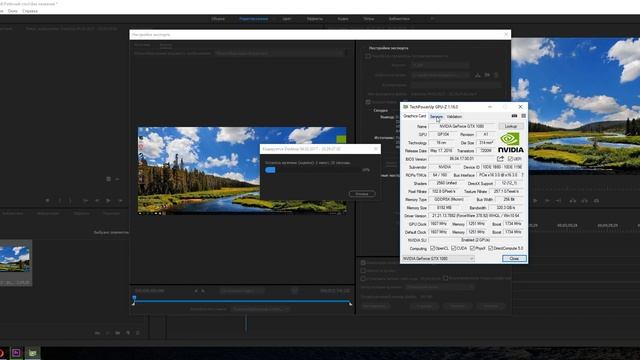The image size is (640, 360).
Task: Toggle the DirectCompute 5.0 checkbox in GPU-Z
Action: [491, 248]
